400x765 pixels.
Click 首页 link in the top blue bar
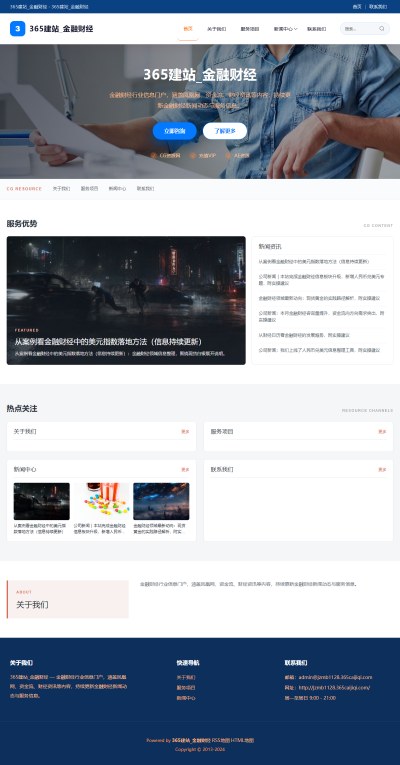pyautogui.click(x=357, y=7)
